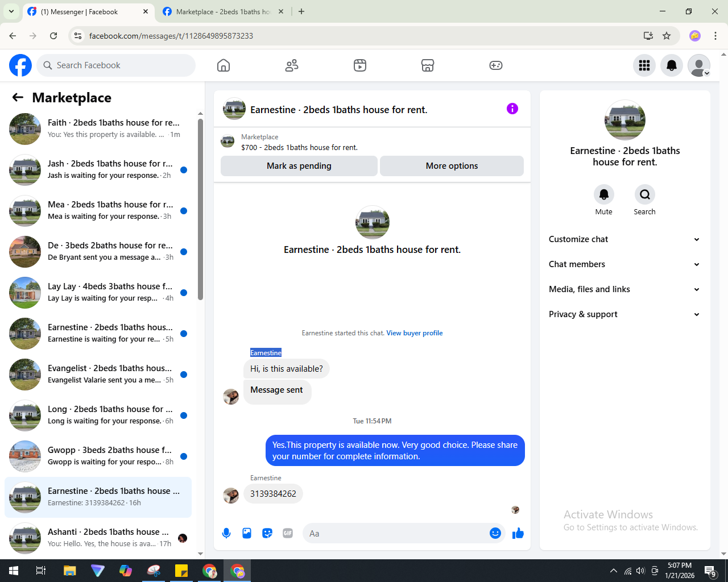
Task: Click the Search Facebook field
Action: click(x=116, y=65)
